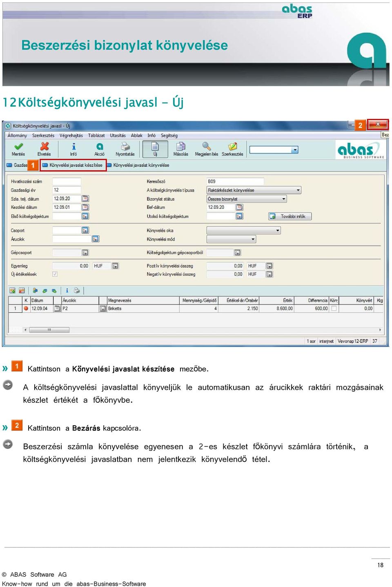Screen dimensions: 392x587
Task: Click the lookup icon in row 1 Árucikk cell
Action: 102,308
